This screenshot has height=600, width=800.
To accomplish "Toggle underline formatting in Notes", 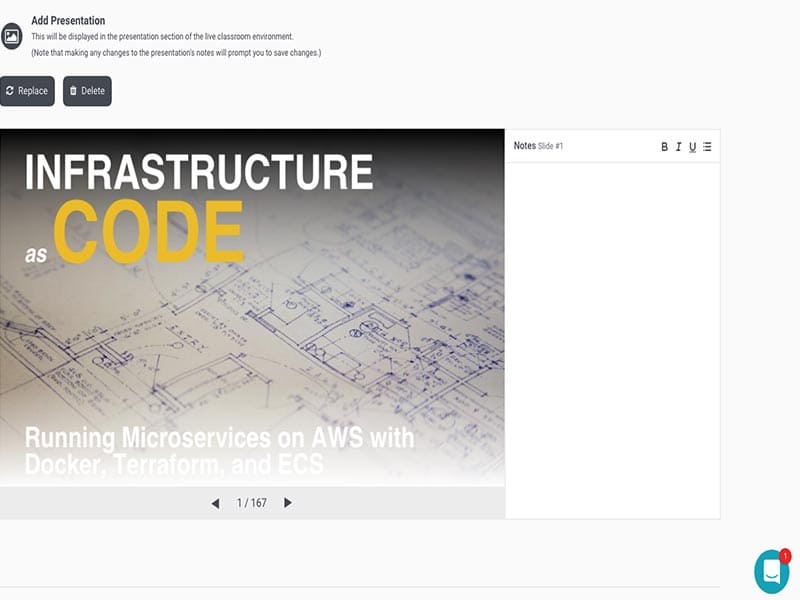I will point(692,147).
